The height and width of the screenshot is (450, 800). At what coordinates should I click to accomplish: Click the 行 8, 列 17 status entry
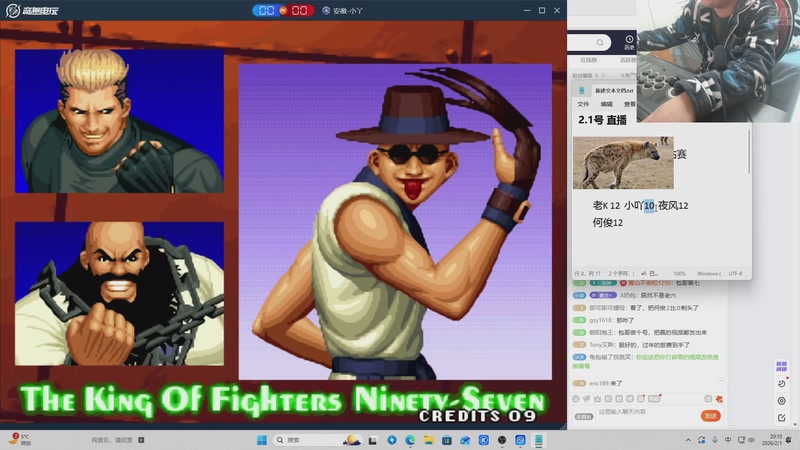tap(587, 273)
